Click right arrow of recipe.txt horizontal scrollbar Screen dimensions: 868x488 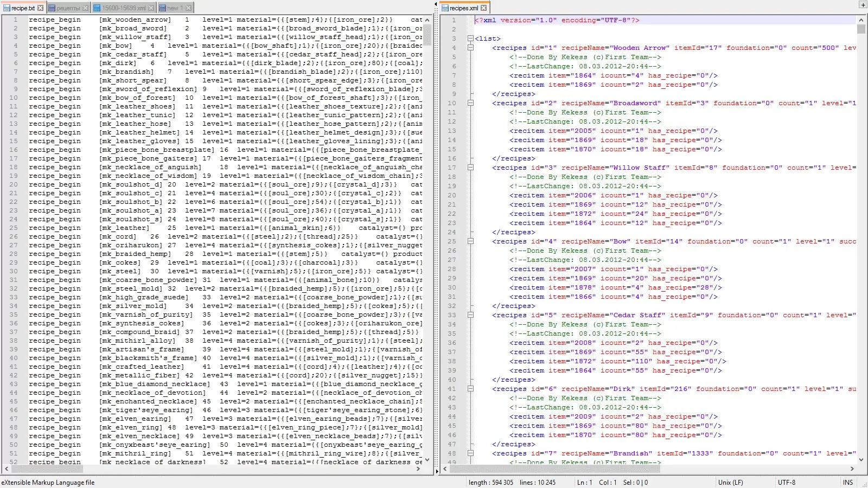418,468
